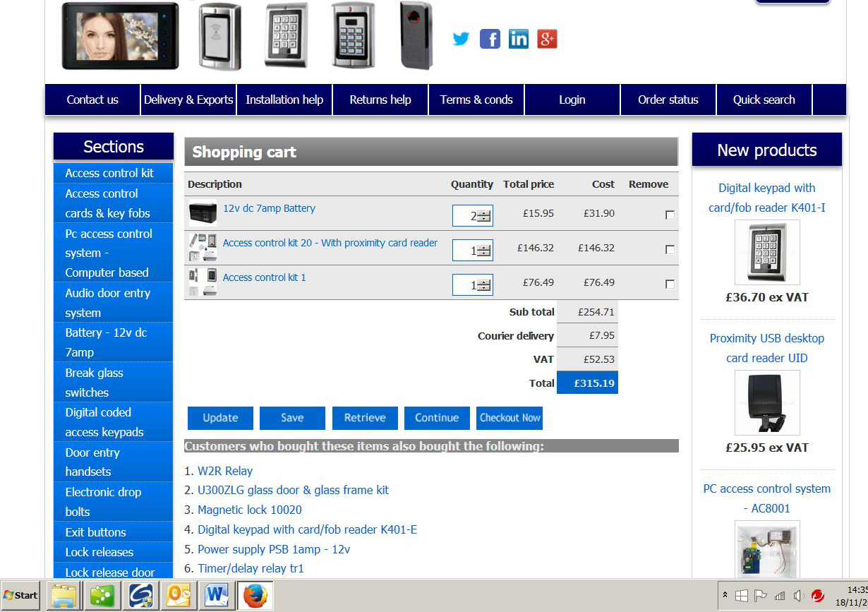
Task: Click quantity stepper for 12v Battery
Action: click(483, 216)
